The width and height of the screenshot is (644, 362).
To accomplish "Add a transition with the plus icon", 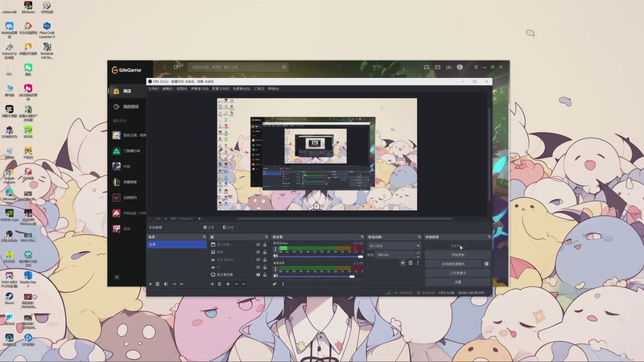I will pyautogui.click(x=402, y=263).
